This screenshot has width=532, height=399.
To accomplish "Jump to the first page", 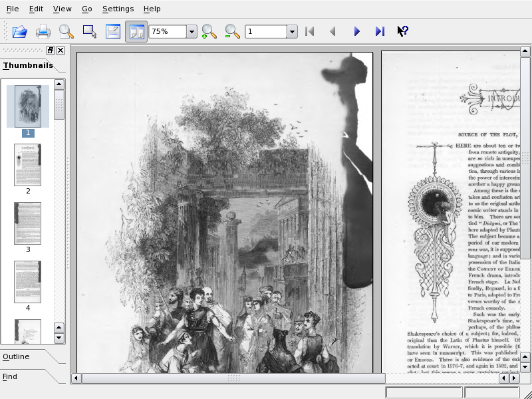I will point(309,31).
